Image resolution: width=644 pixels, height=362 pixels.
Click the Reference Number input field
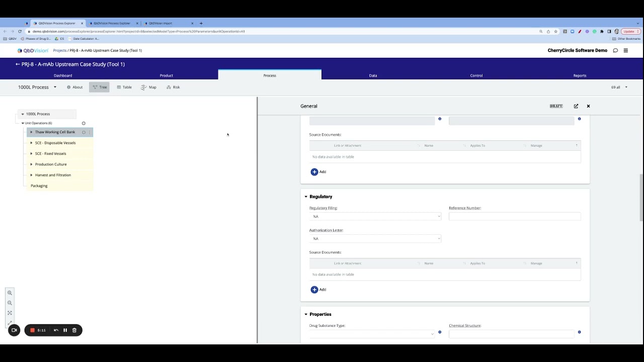tap(515, 216)
